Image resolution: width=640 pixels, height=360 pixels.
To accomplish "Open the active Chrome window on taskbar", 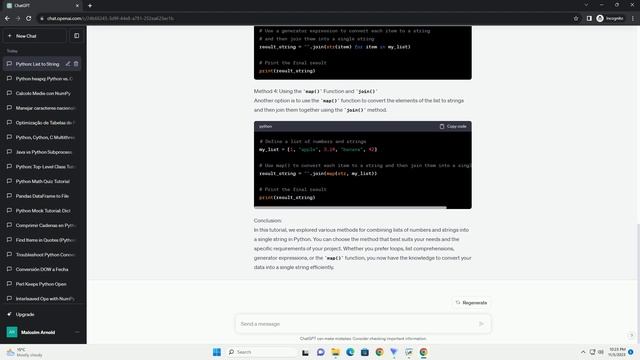I will tap(423, 352).
